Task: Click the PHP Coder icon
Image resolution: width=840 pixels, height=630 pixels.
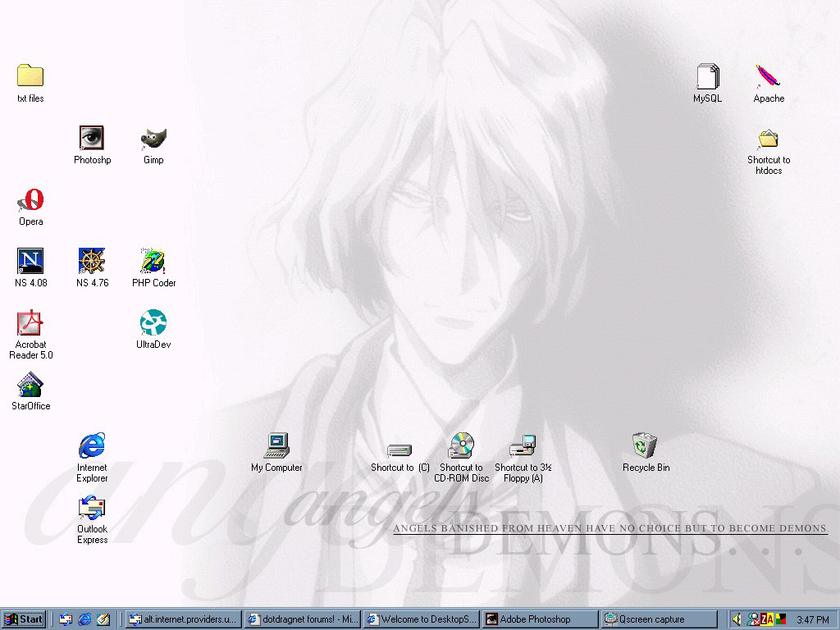Action: click(x=153, y=262)
